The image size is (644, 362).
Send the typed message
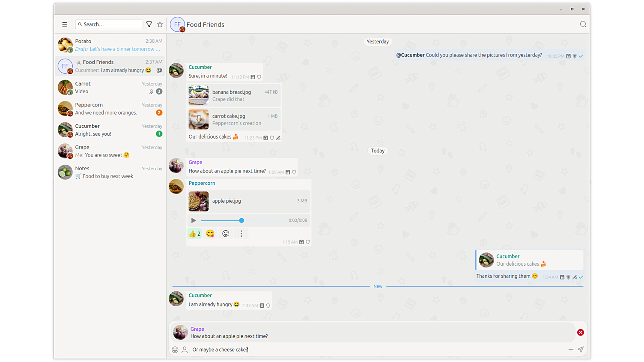click(581, 350)
